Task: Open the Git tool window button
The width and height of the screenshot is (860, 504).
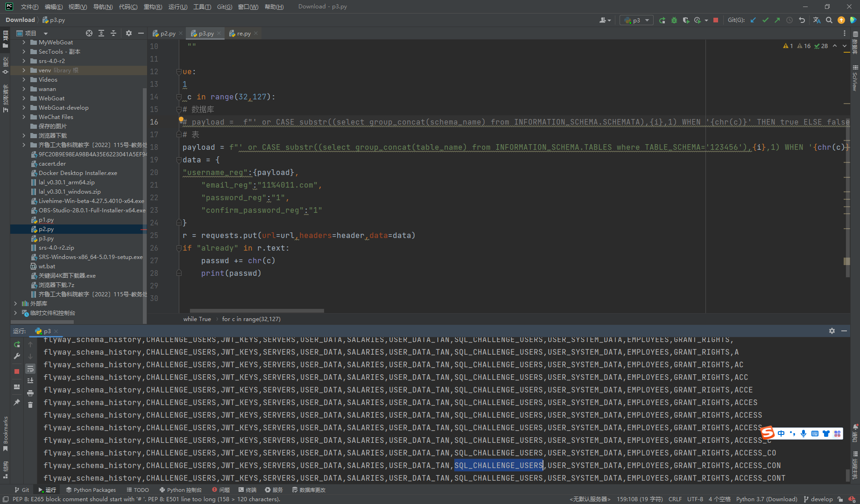Action: pyautogui.click(x=22, y=490)
